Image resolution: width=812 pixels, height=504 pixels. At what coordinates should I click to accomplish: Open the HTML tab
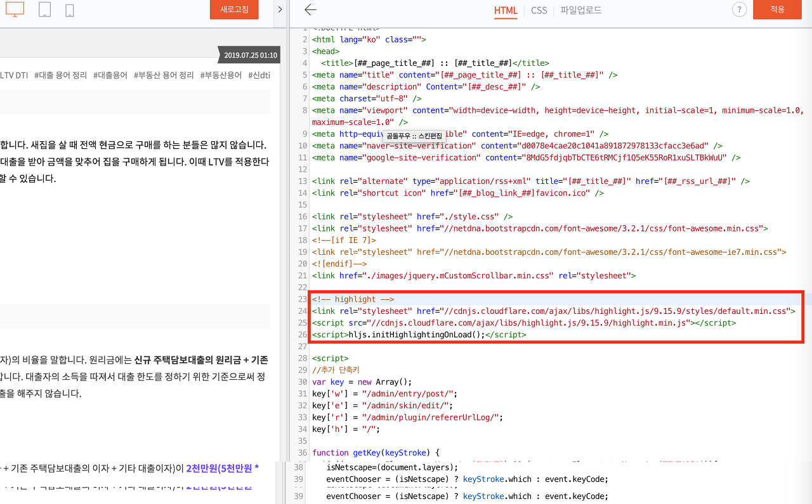[x=506, y=10]
